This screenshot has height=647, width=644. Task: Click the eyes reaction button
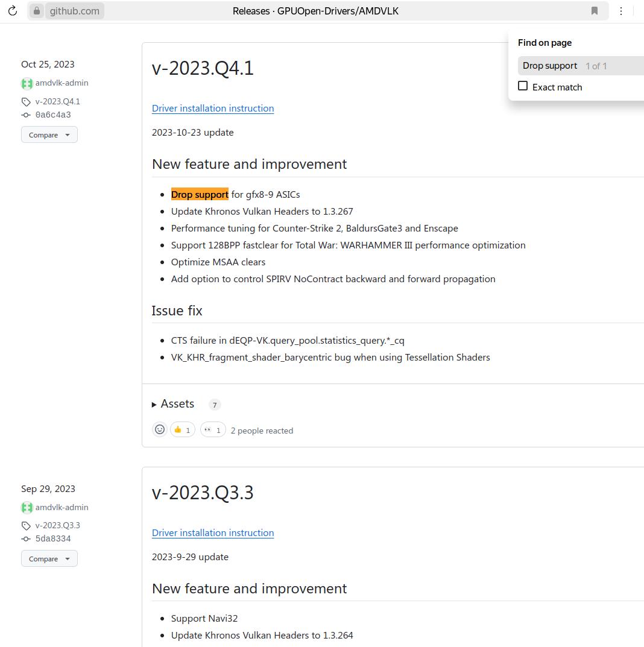(x=213, y=430)
